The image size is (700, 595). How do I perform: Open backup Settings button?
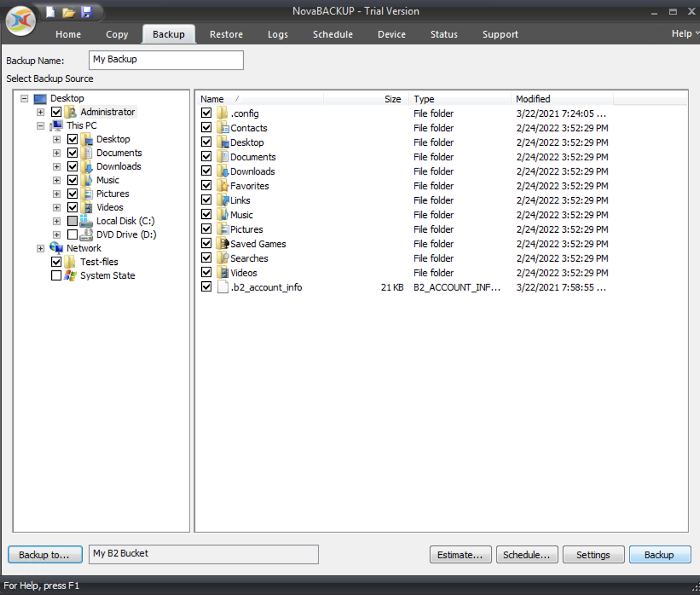point(593,555)
